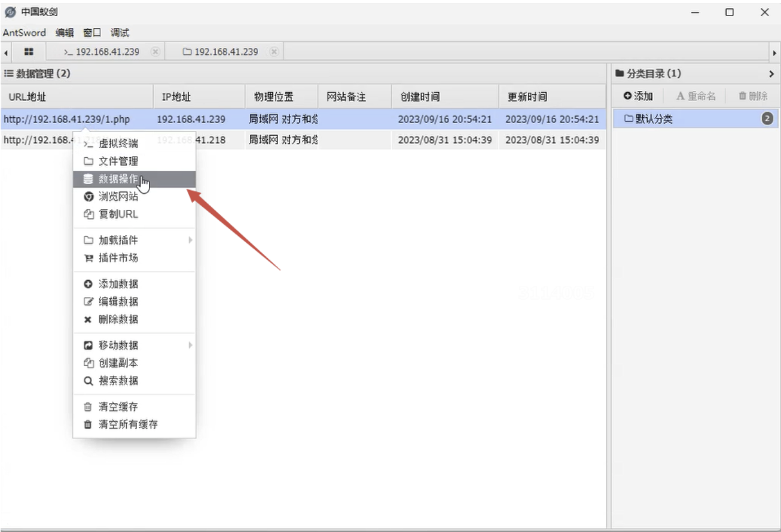This screenshot has width=781, height=532.
Task: Choose 浏览网站 from the context menu
Action: [x=134, y=197]
